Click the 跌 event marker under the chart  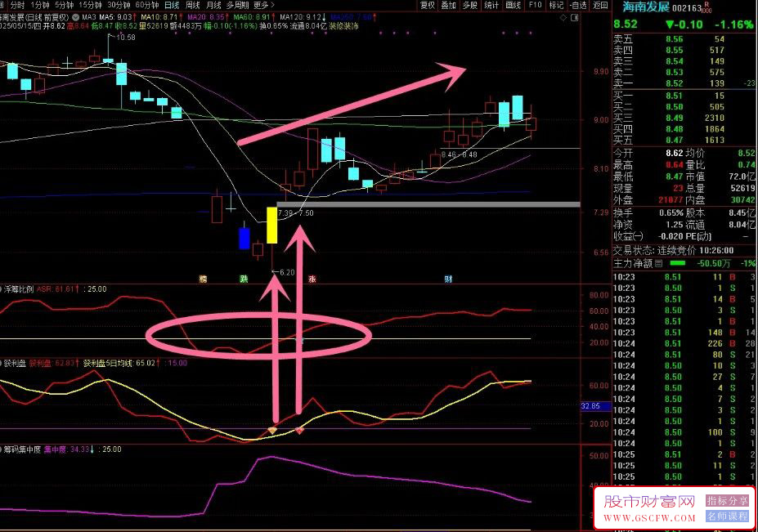coord(244,279)
